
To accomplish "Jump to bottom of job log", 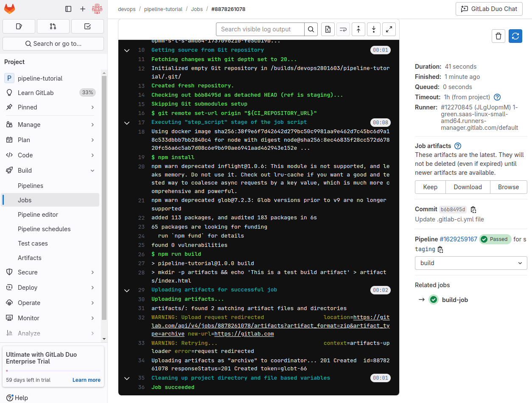I will [374, 29].
